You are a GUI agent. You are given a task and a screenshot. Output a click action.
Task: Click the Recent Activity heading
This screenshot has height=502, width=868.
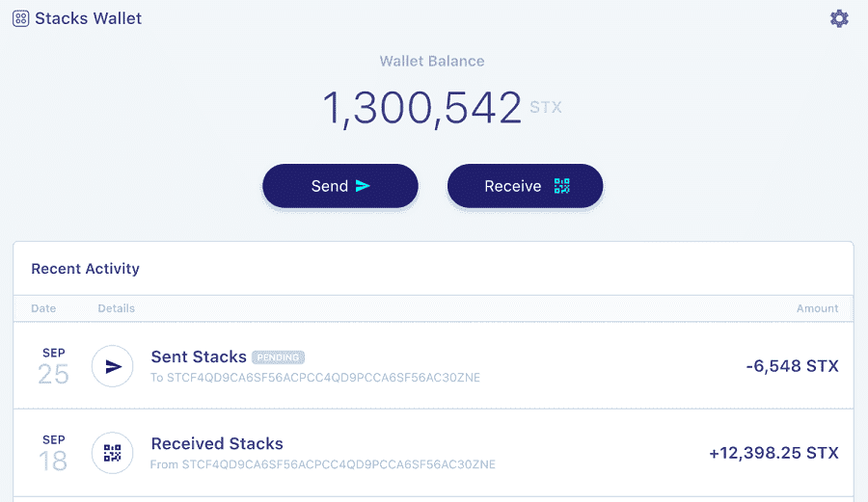click(85, 269)
